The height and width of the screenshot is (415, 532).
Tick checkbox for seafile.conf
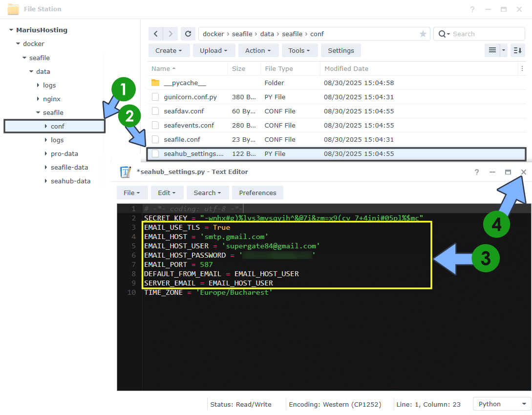155,140
